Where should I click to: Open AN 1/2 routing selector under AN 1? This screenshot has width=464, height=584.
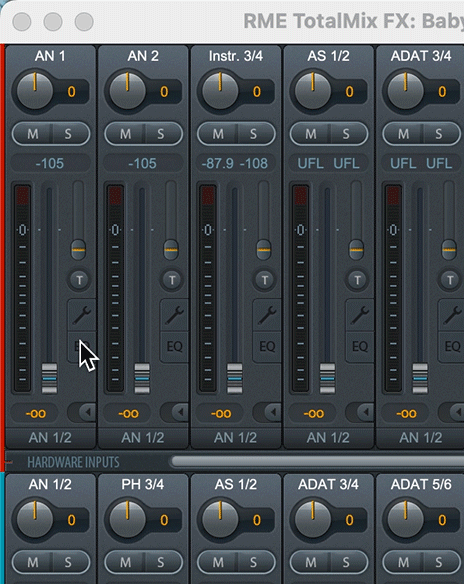(x=50, y=438)
